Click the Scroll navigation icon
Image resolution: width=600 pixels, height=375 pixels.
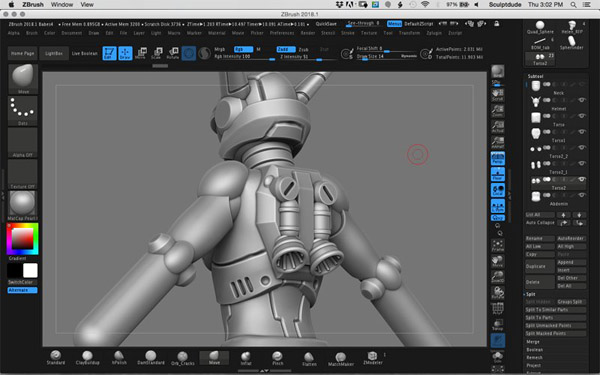click(x=497, y=95)
